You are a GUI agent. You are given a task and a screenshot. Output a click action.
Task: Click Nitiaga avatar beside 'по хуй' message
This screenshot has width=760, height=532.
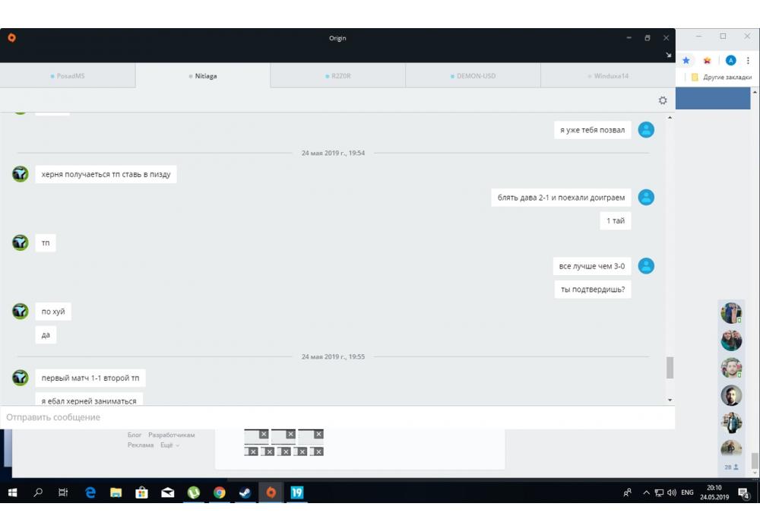(x=21, y=311)
